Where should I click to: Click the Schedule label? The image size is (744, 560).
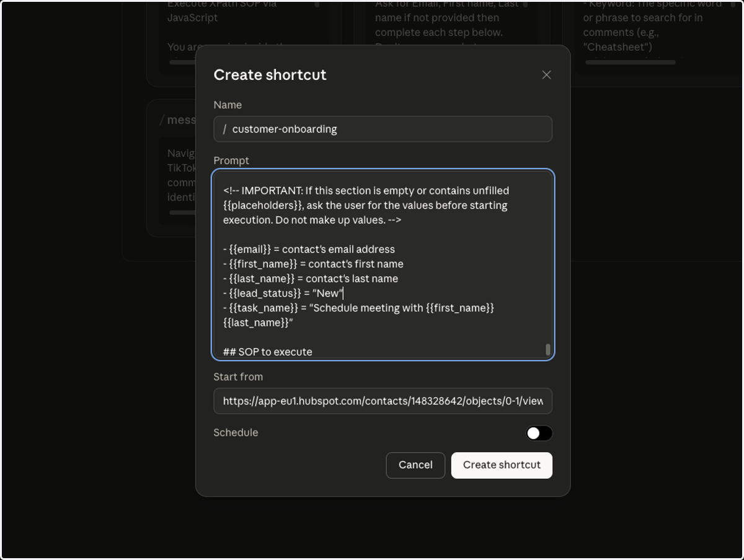point(236,432)
